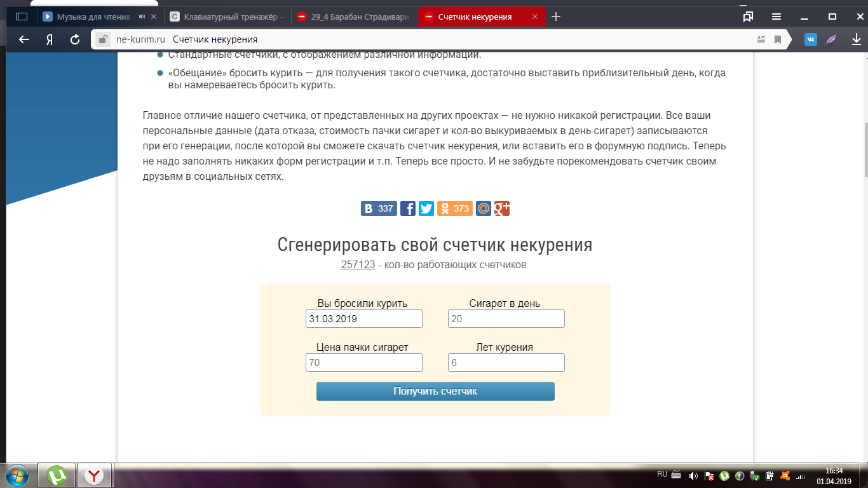This screenshot has width=868, height=488.
Task: Focus the Лет курения field
Action: [506, 363]
